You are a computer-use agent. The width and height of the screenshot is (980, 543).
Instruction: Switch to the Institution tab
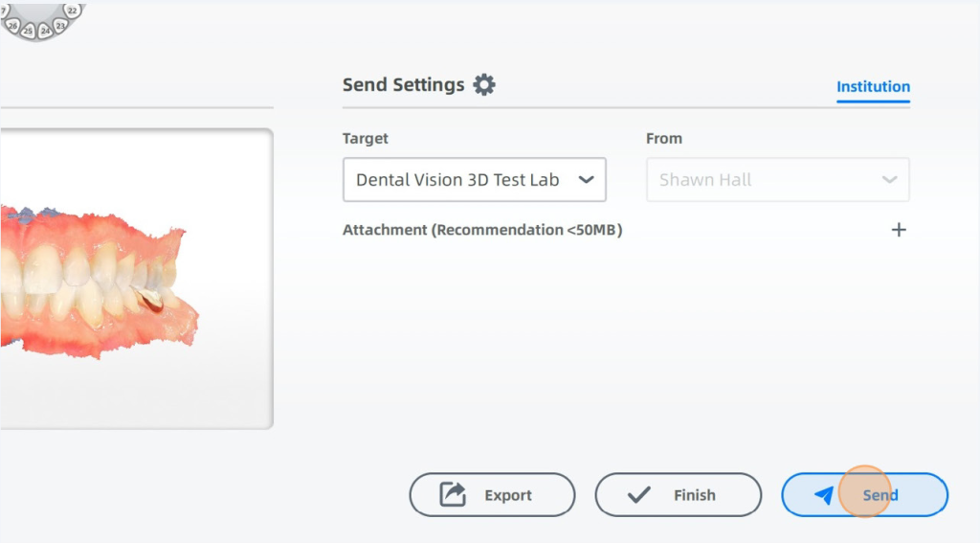(x=873, y=86)
